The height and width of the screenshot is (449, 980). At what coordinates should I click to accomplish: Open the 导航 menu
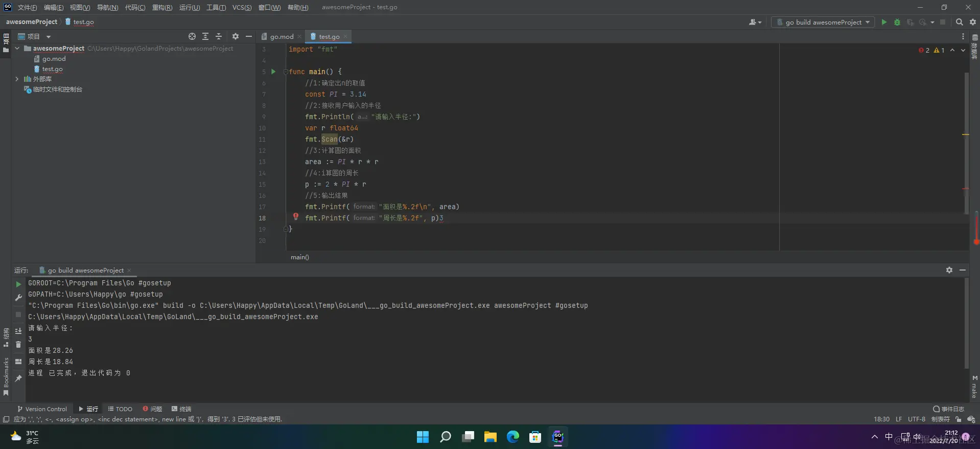coord(107,7)
